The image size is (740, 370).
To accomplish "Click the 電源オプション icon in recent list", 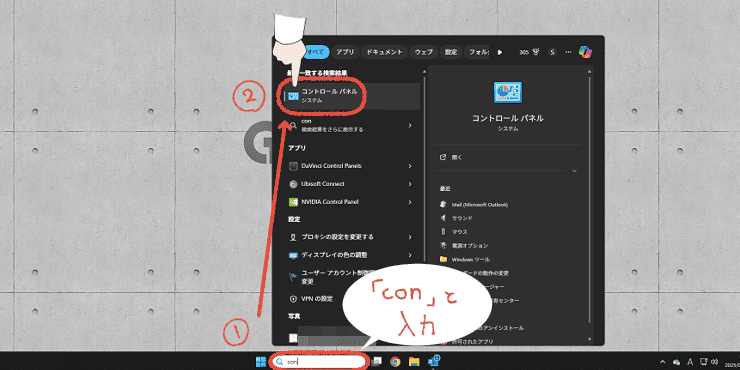I will 443,245.
